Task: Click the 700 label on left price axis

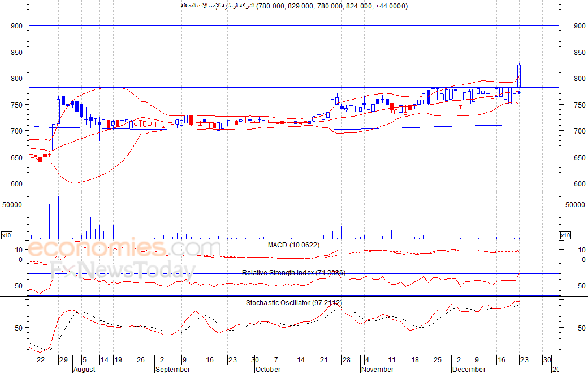Action: point(17,131)
